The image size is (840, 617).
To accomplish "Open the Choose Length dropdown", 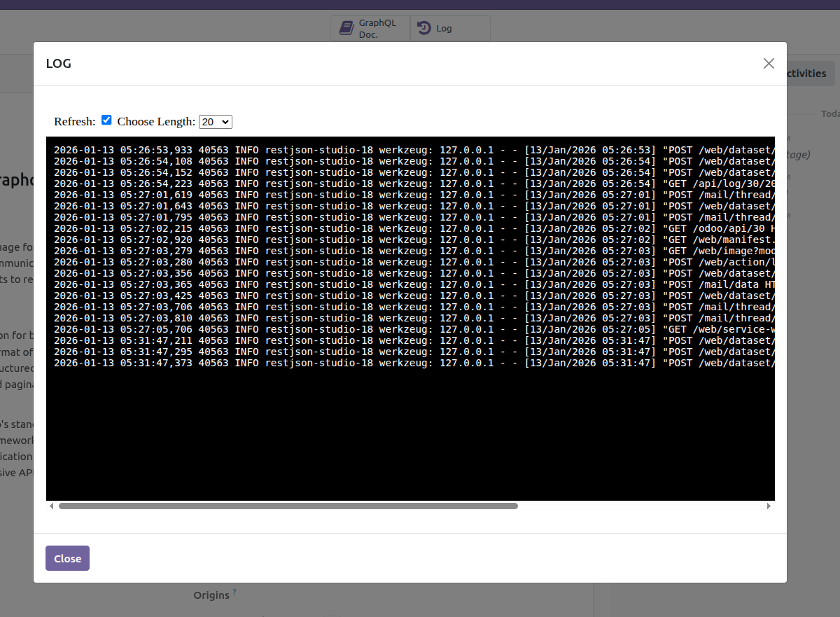I will 215,122.
